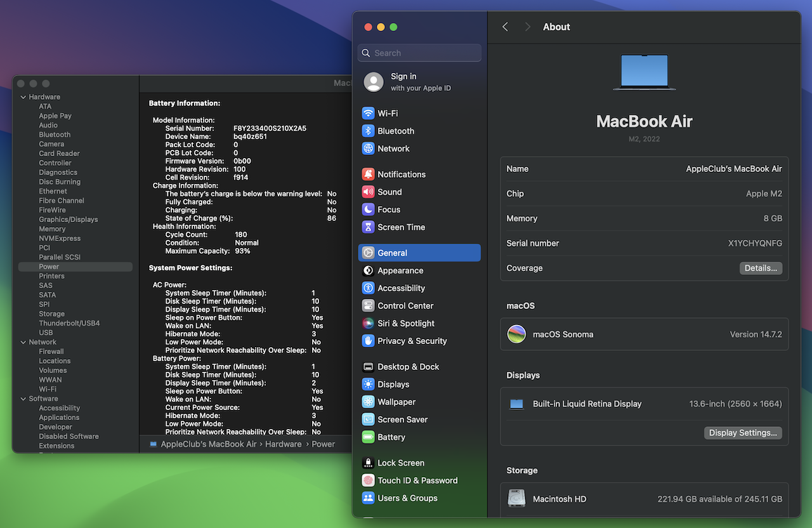The height and width of the screenshot is (528, 812).
Task: Click the Apple ID avatar icon
Action: click(374, 82)
